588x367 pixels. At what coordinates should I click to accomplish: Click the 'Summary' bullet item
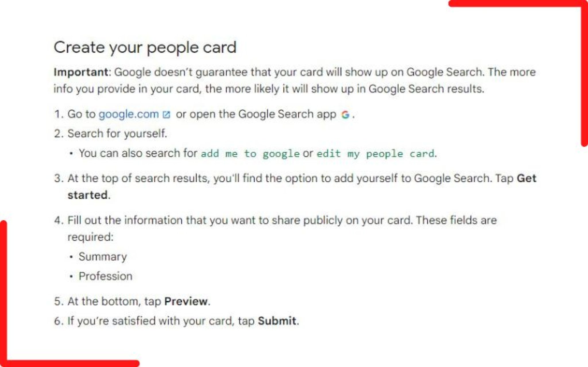pyautogui.click(x=102, y=257)
